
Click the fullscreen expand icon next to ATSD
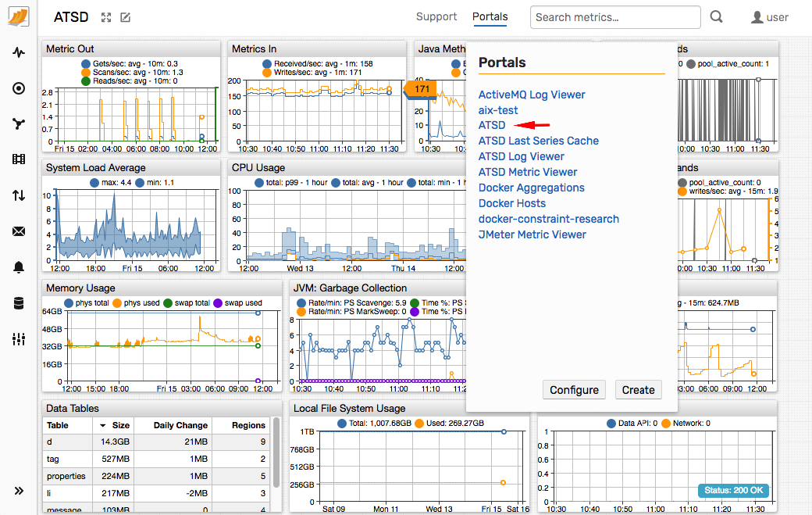click(106, 17)
